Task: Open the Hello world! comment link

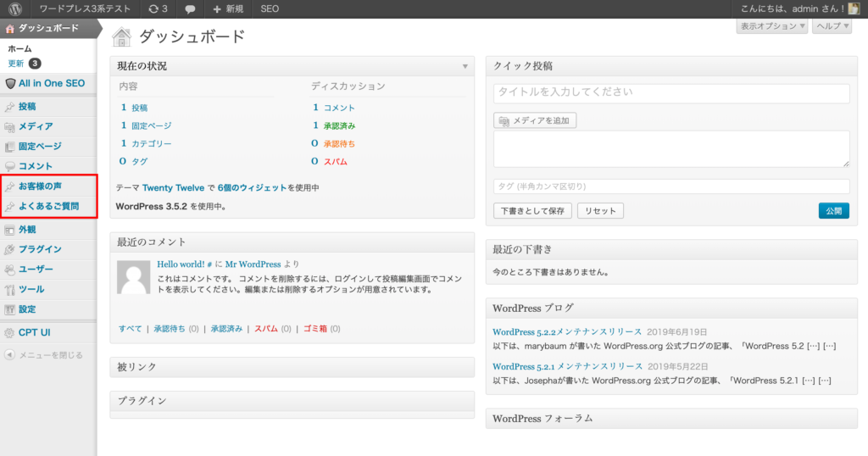Action: [x=181, y=264]
